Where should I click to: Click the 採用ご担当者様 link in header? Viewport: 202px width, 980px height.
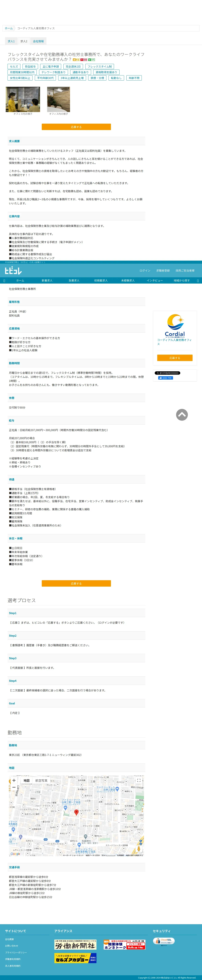[185, 271]
